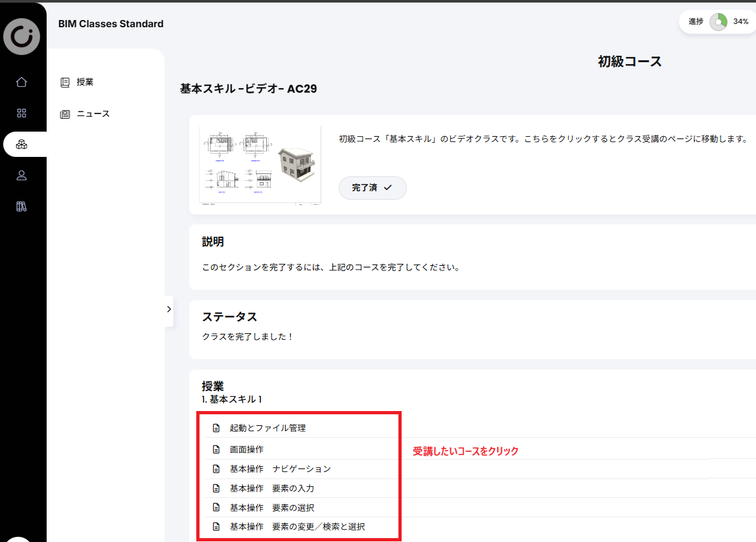Click the 授業 book icon in the side panel
This screenshot has width=756, height=542.
click(65, 82)
